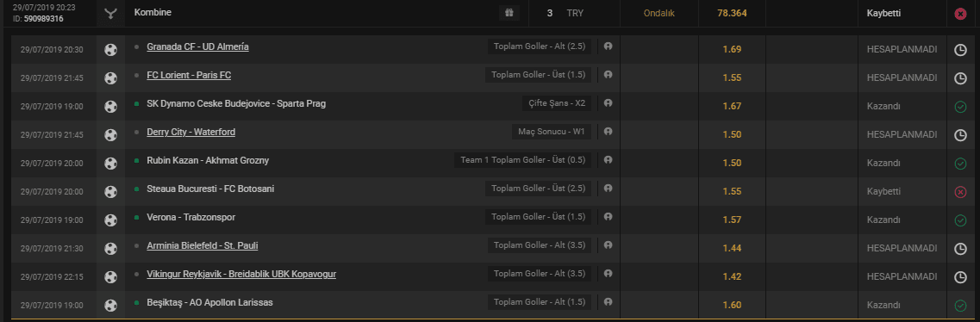Click the Kombine bet header row
Image resolution: width=980 pixels, height=322 pixels.
tap(490, 13)
